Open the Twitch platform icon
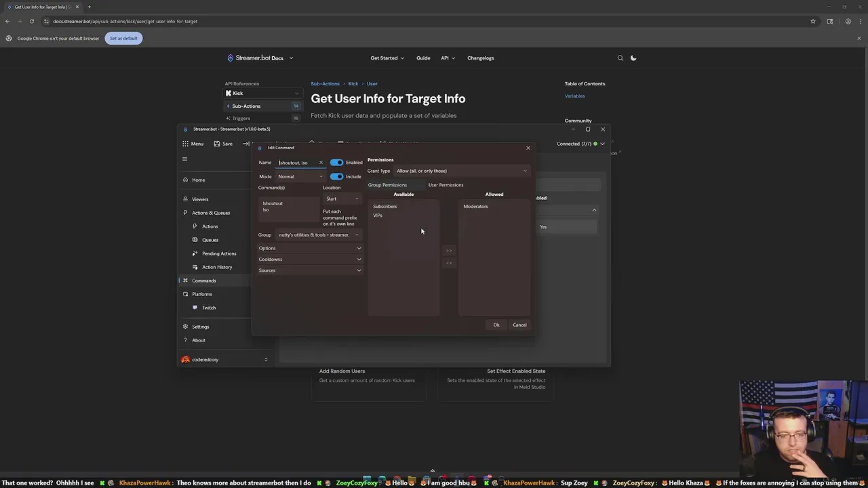Screen dimensions: 868x488 tap(195, 308)
